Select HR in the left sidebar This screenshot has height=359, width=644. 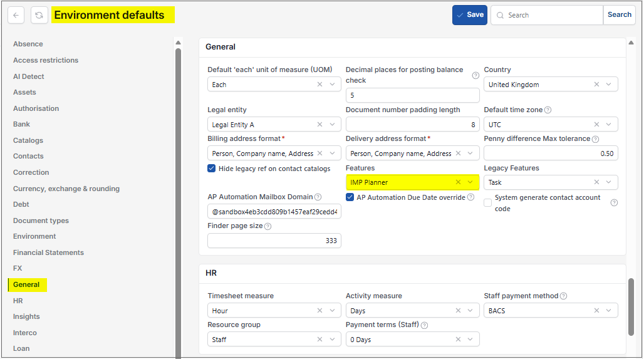[18, 301]
